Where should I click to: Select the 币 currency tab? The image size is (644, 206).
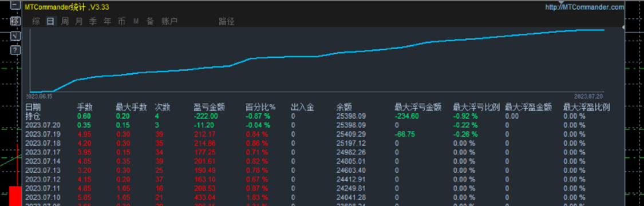point(121,21)
